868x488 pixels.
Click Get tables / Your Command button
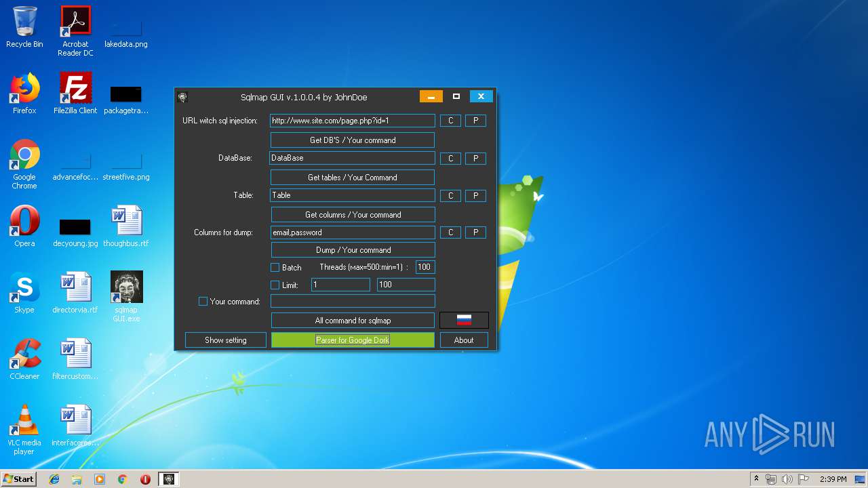[x=353, y=178]
